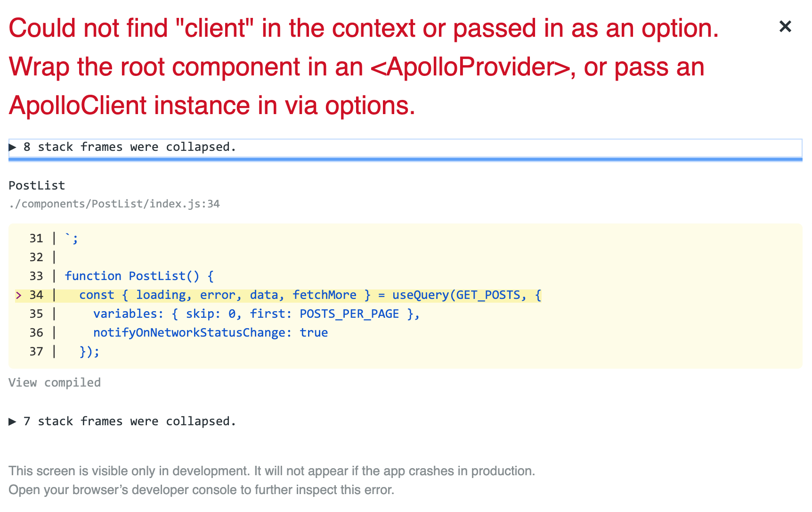
Task: Click the disclosure triangle before '7 stack frames'
Action: (13, 421)
